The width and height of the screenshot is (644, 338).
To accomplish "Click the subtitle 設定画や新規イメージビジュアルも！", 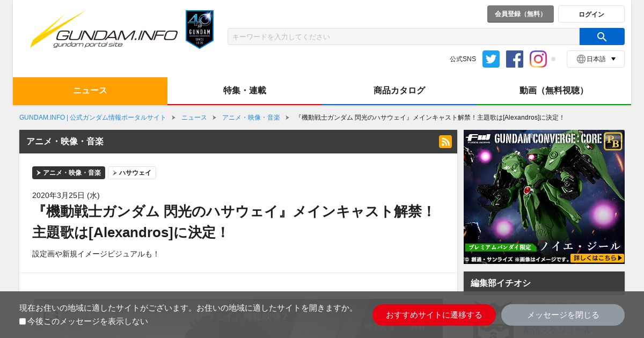I will pyautogui.click(x=96, y=254).
